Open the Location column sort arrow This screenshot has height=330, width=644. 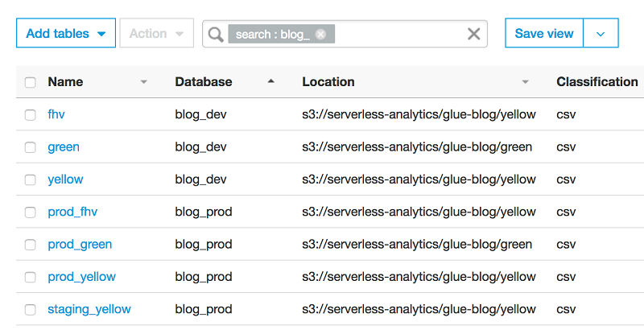525,81
